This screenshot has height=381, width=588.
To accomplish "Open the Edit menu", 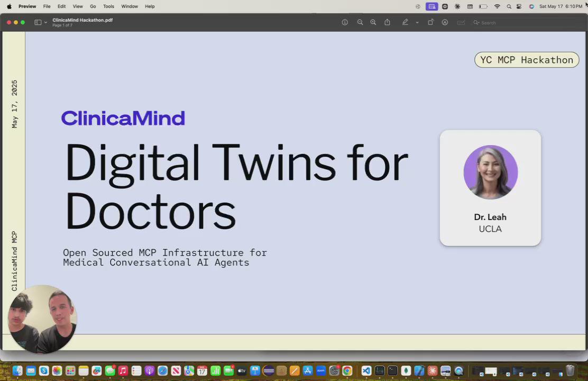I will 62,6.
